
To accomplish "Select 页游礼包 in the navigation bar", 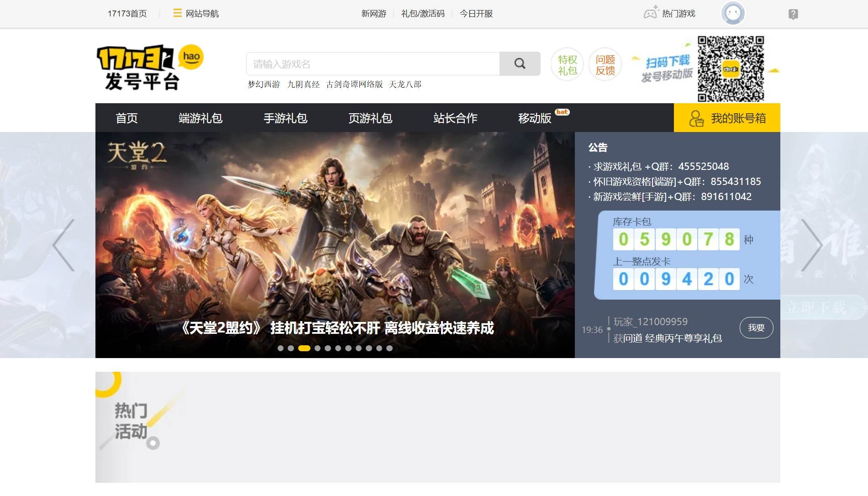I will 370,118.
